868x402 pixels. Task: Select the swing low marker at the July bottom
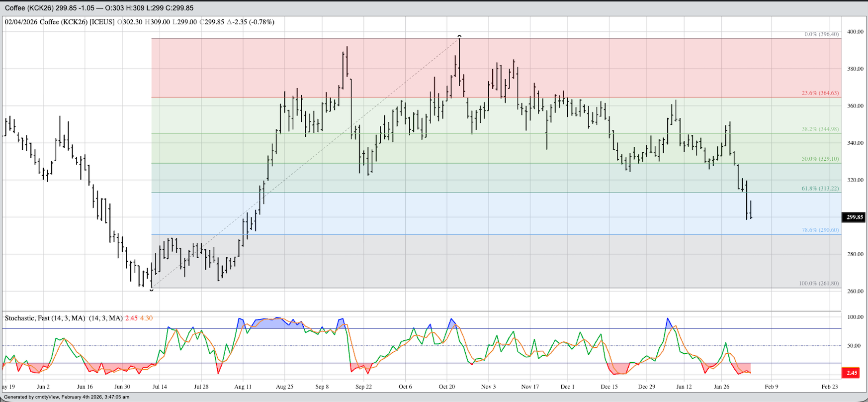coord(152,289)
